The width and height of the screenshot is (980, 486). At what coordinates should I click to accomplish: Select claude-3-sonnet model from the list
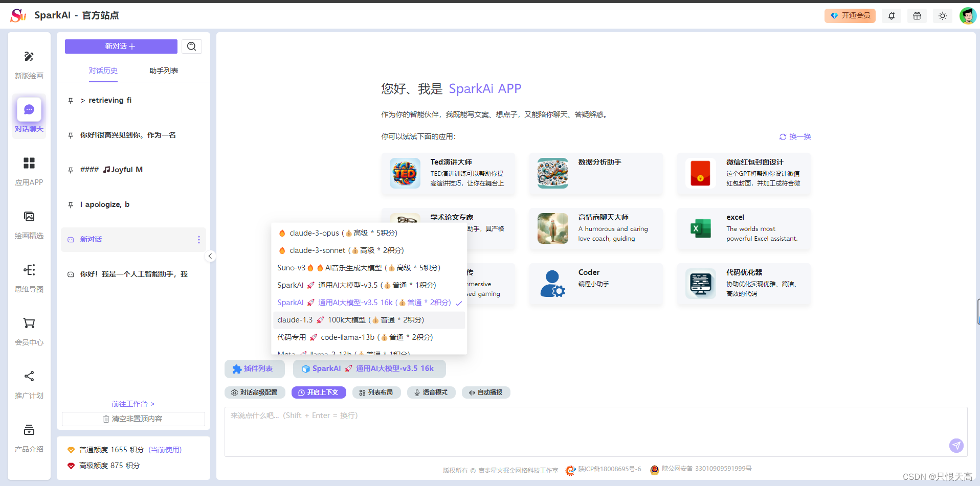click(x=369, y=250)
